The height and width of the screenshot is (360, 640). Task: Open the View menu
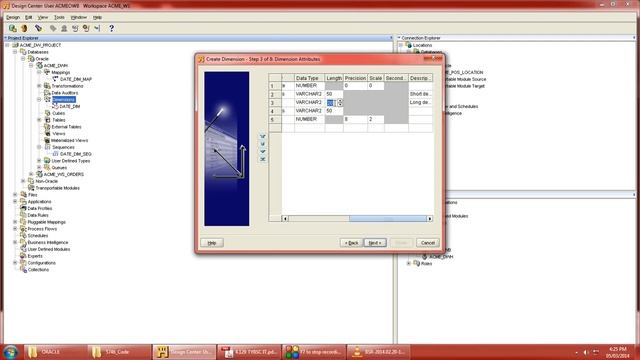click(x=43, y=18)
